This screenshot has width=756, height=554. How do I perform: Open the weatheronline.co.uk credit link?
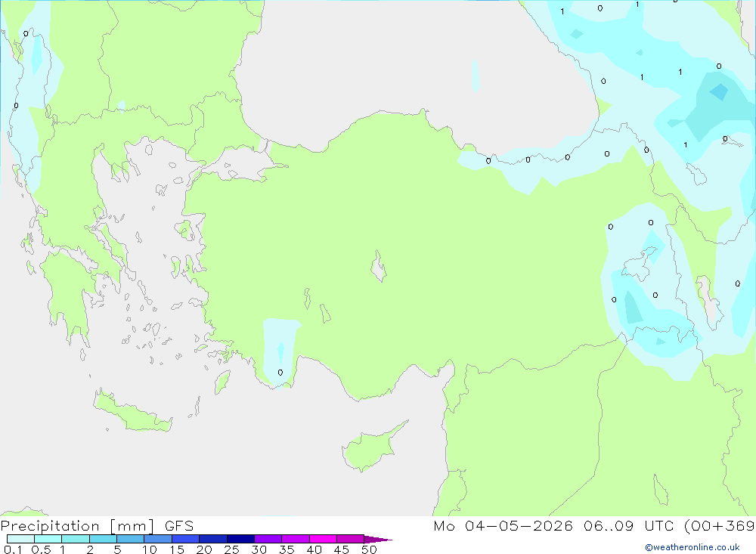tap(692, 547)
